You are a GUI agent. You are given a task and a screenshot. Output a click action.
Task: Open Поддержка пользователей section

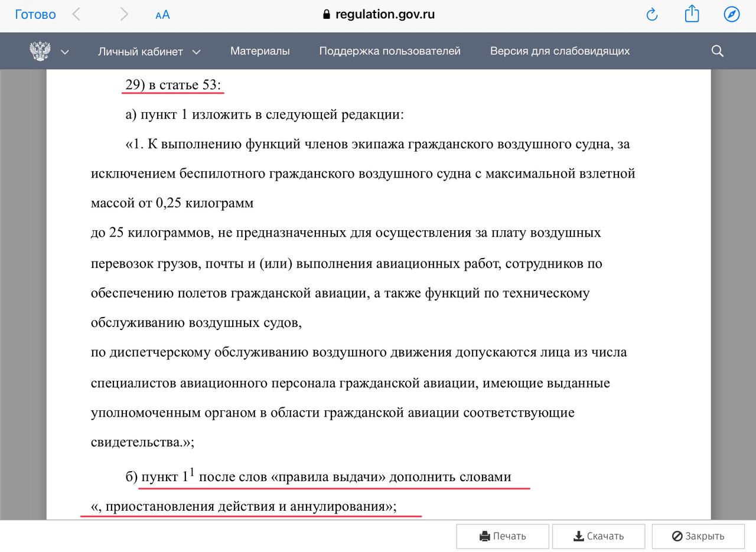click(390, 51)
